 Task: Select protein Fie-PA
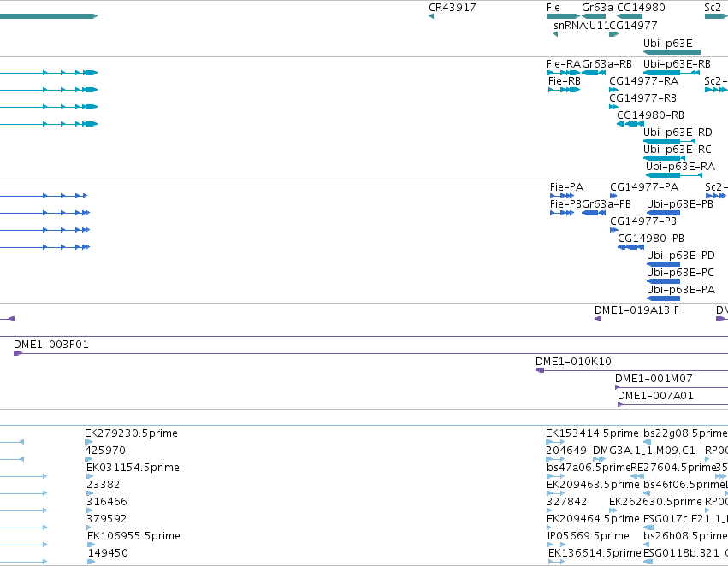(562, 196)
